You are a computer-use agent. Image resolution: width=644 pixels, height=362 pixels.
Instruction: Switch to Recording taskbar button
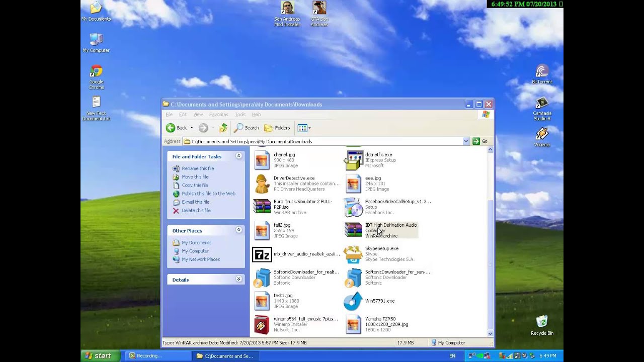click(x=157, y=356)
